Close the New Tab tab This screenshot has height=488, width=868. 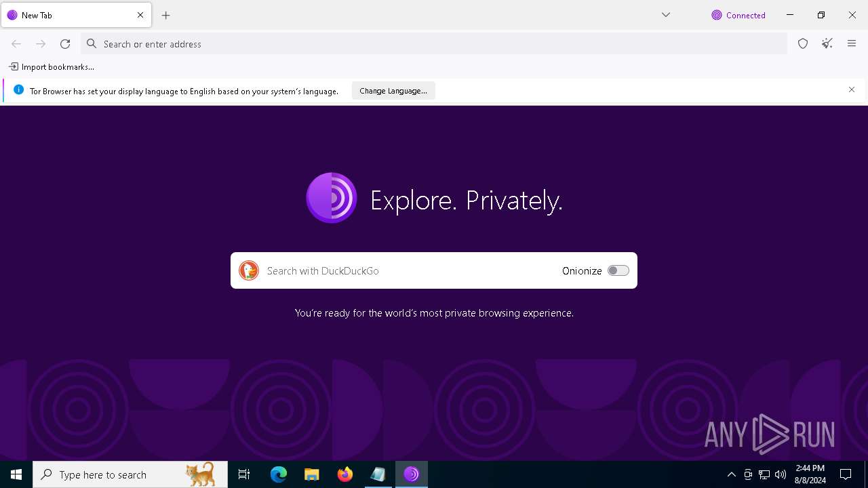[x=140, y=15]
